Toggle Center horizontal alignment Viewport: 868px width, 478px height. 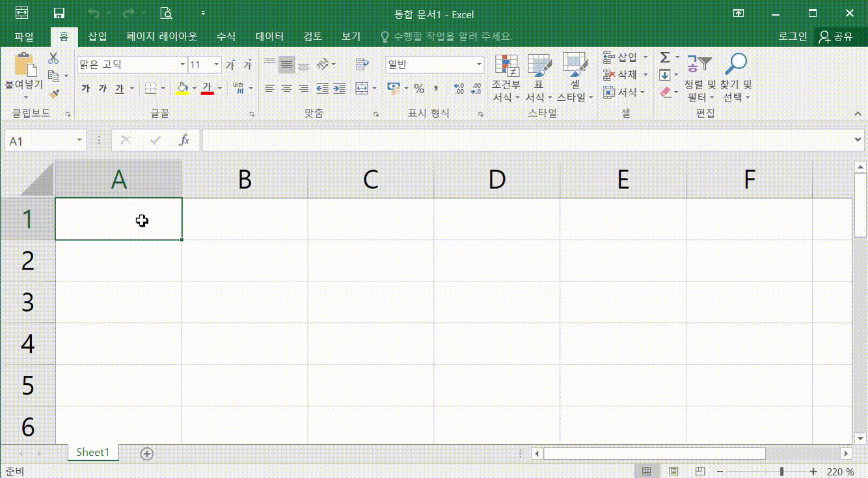pyautogui.click(x=286, y=89)
